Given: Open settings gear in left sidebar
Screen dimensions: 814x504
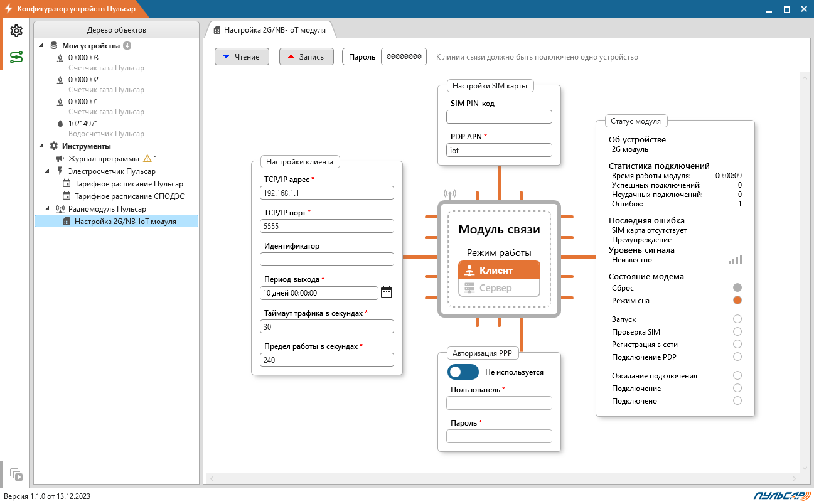Looking at the screenshot, I should pos(16,31).
